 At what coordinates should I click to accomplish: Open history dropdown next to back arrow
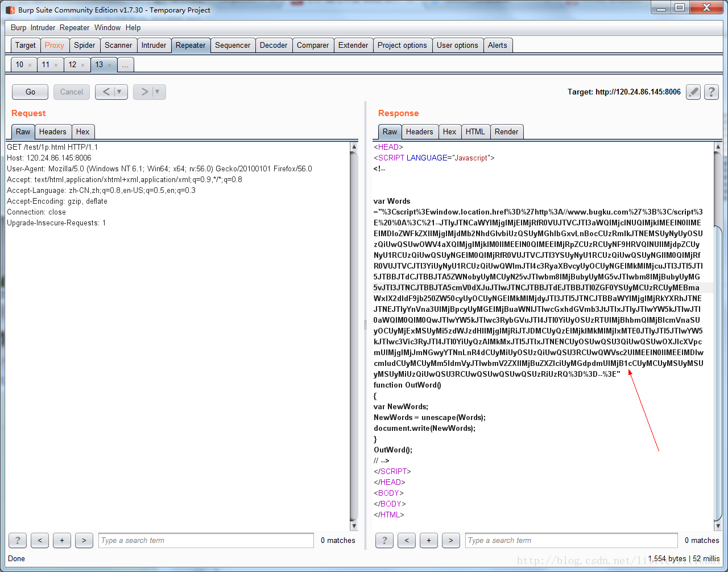[120, 92]
